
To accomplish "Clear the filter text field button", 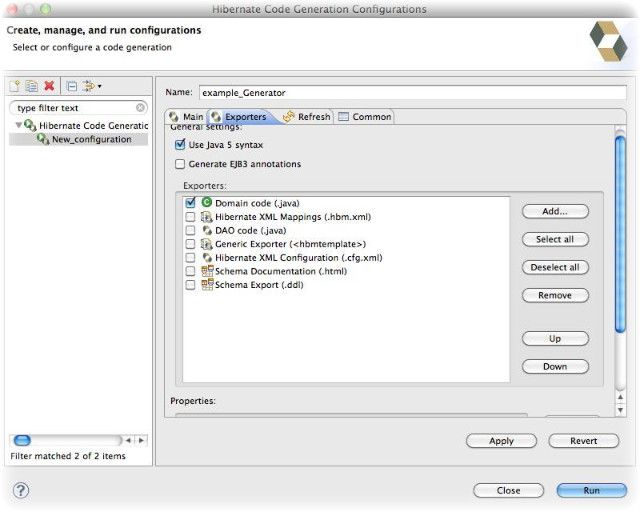I will coord(140,107).
